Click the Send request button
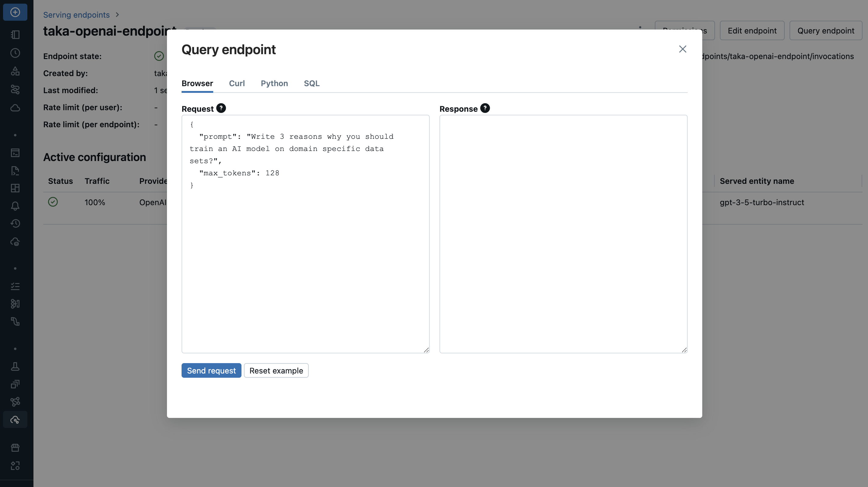The width and height of the screenshot is (868, 487). 211,371
